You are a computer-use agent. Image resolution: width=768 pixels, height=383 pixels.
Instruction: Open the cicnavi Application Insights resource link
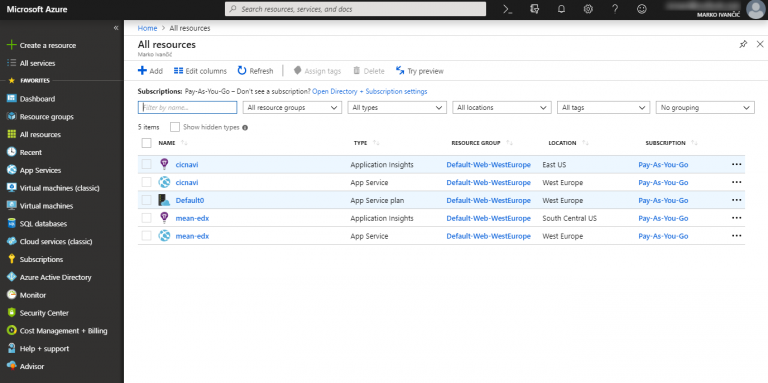point(187,165)
